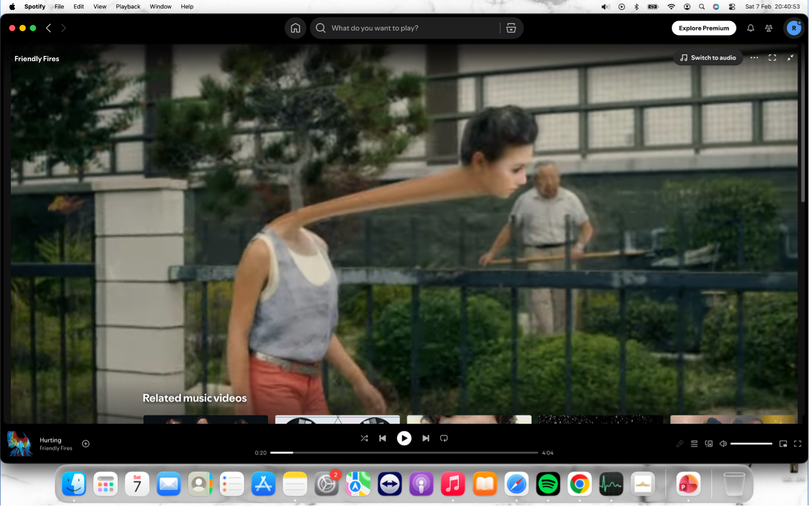This screenshot has width=812, height=510.
Task: Click the 'Related music videos' heading
Action: point(195,398)
